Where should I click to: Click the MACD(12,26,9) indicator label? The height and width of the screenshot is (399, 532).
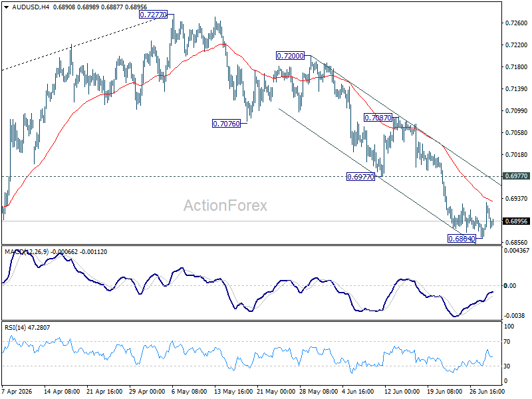27,252
